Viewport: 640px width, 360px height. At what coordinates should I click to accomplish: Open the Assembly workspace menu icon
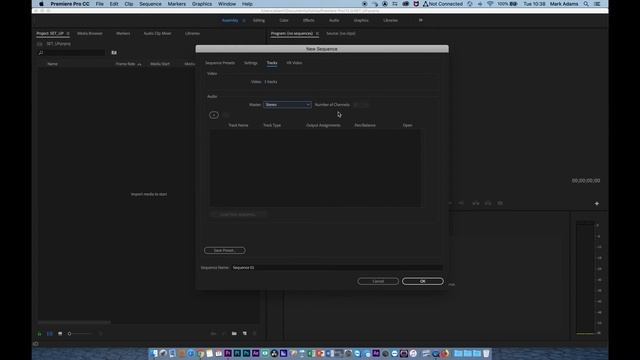244,20
